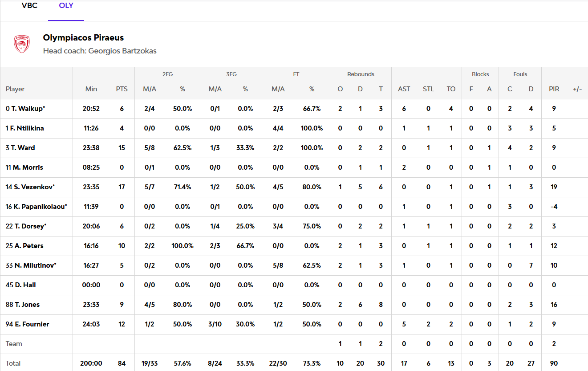588x371 pixels.
Task: Click the TO turnovers column header
Action: point(451,89)
